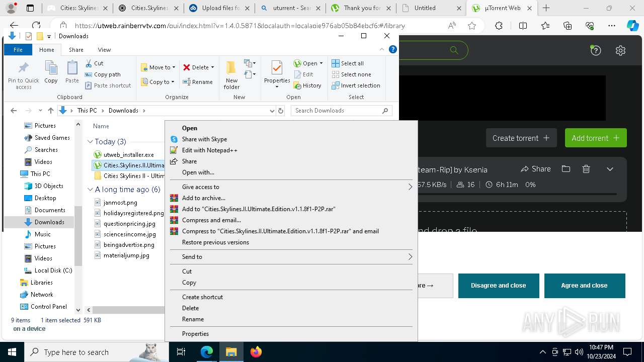Open the torrent folder icon
644x362 pixels.
pyautogui.click(x=566, y=169)
